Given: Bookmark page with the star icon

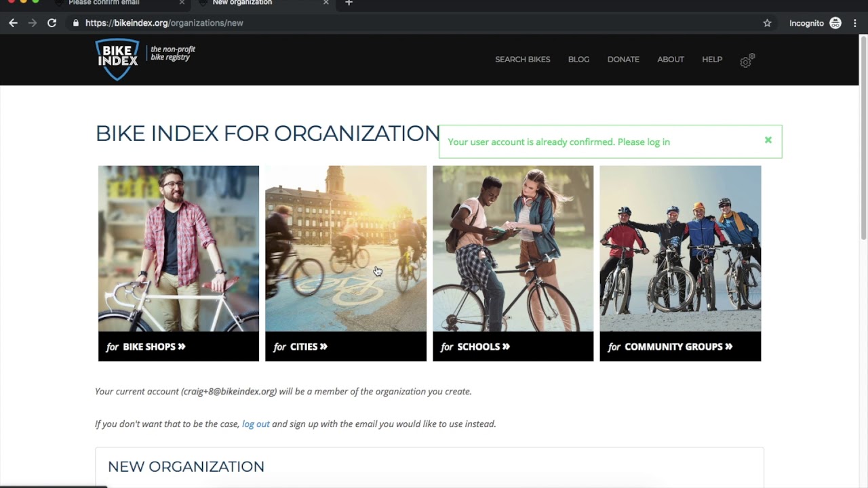Looking at the screenshot, I should (767, 23).
